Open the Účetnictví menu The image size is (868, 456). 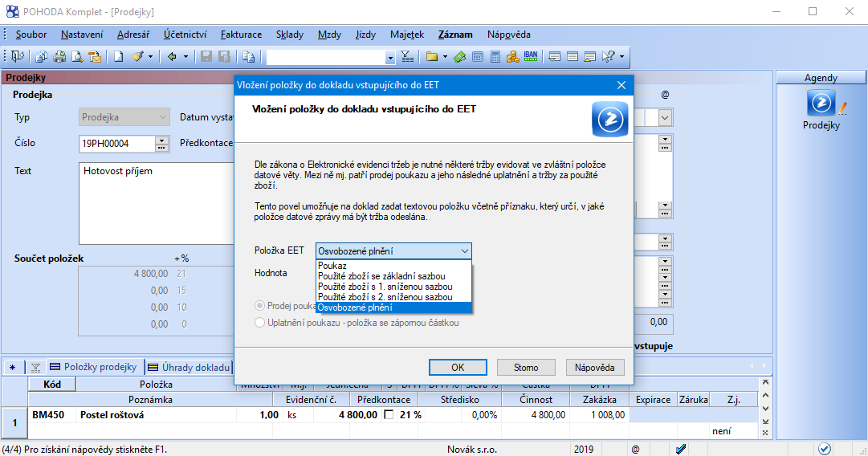pyautogui.click(x=185, y=35)
